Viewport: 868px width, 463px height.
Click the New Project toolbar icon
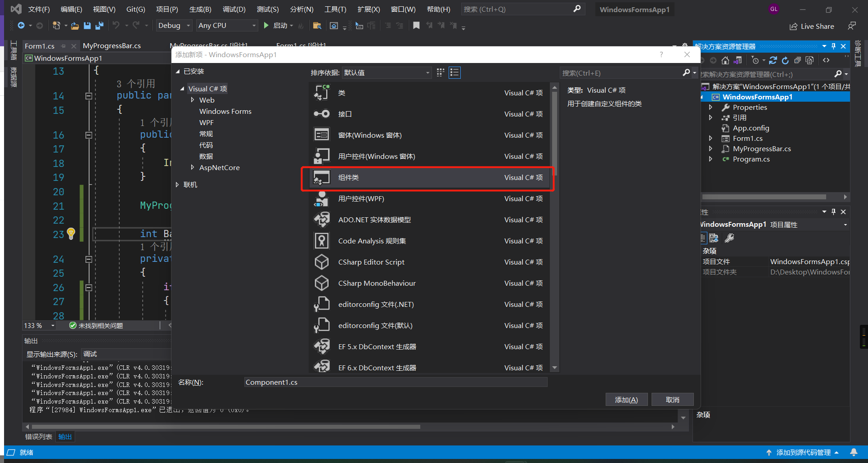(56, 26)
